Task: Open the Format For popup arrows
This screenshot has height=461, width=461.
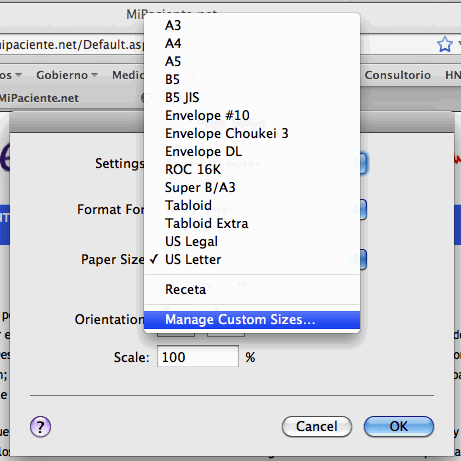Action: [363, 209]
